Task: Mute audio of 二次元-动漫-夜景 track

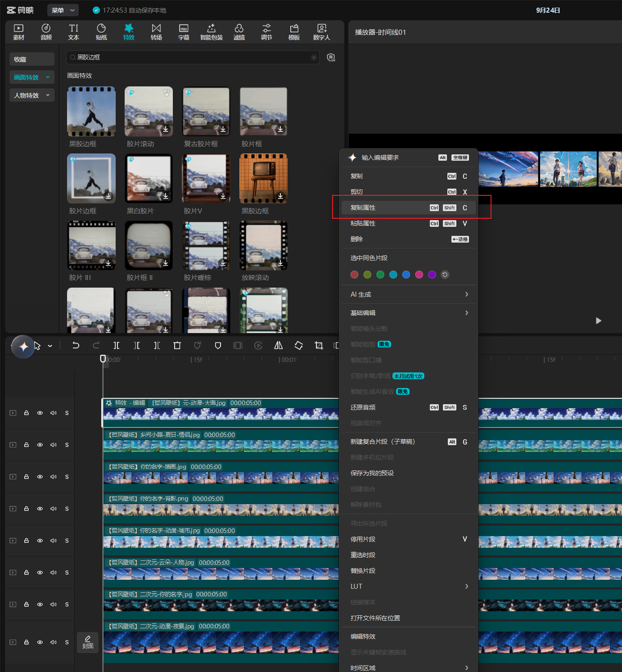Action: click(54, 642)
